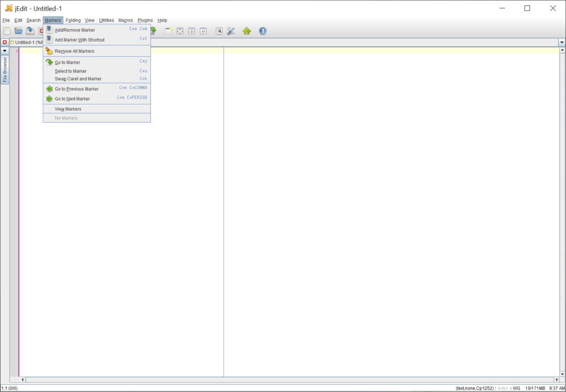The height and width of the screenshot is (392, 566).
Task: Click the New File toolbar icon
Action: click(x=7, y=31)
